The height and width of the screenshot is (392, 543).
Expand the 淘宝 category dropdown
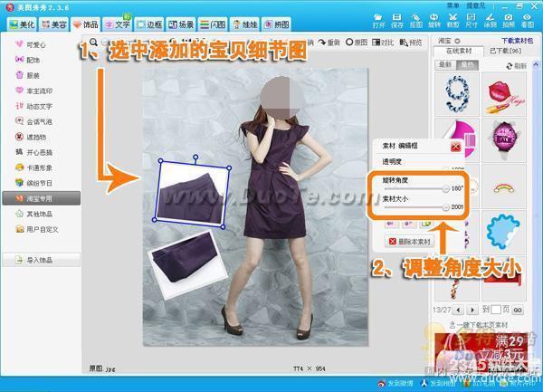point(457,41)
